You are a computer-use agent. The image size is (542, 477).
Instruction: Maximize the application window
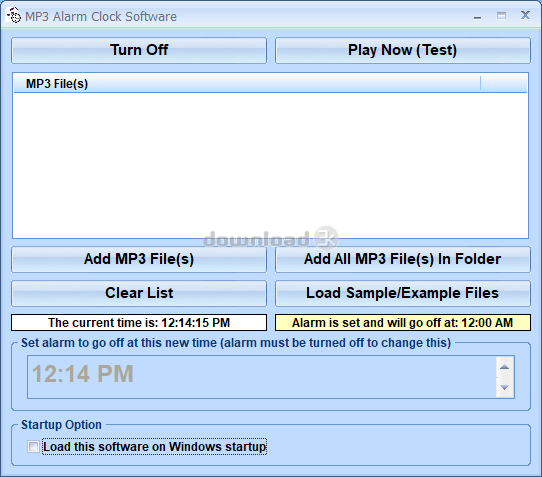coord(502,16)
